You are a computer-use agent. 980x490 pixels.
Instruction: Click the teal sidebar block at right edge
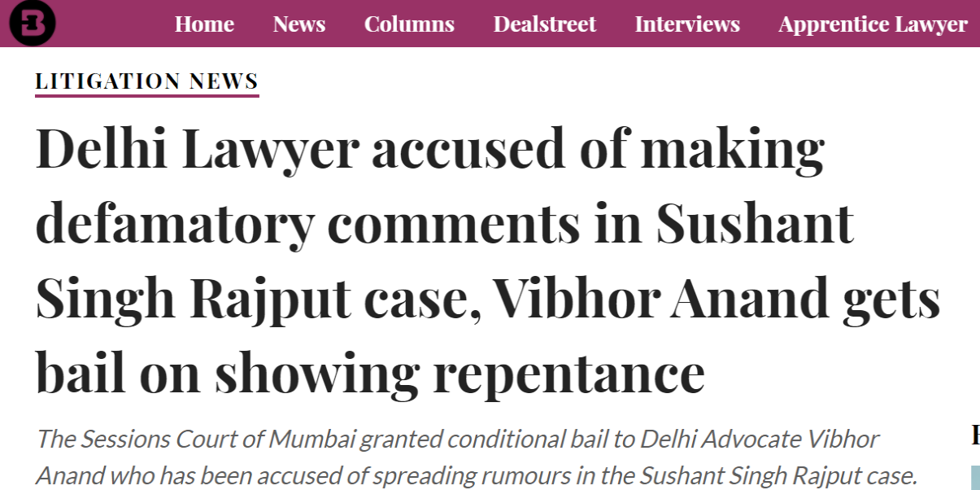(975, 478)
